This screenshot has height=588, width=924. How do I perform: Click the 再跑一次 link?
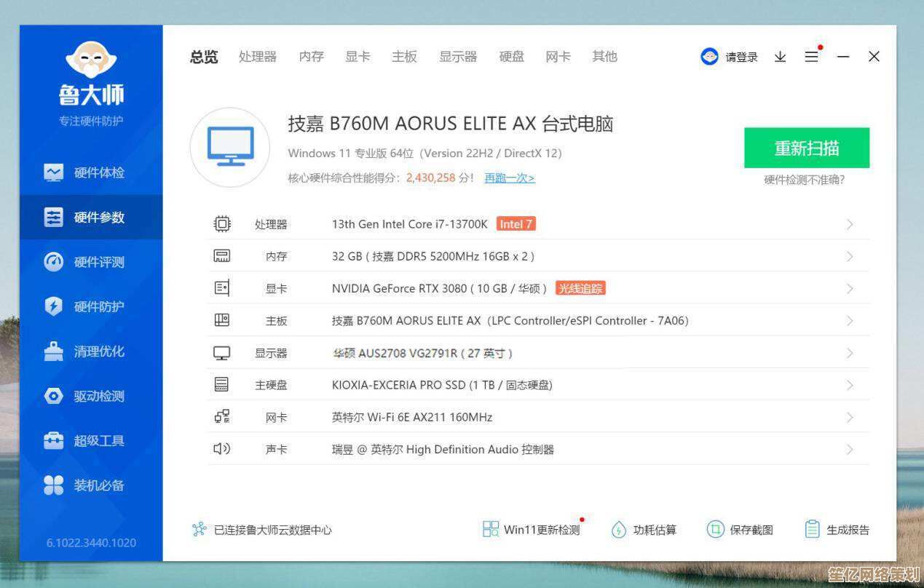point(510,178)
